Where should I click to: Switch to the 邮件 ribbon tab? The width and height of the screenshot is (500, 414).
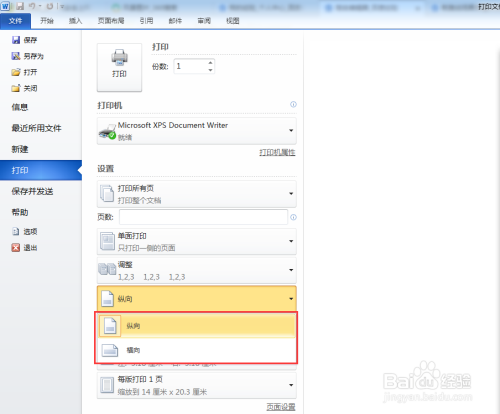(x=175, y=21)
